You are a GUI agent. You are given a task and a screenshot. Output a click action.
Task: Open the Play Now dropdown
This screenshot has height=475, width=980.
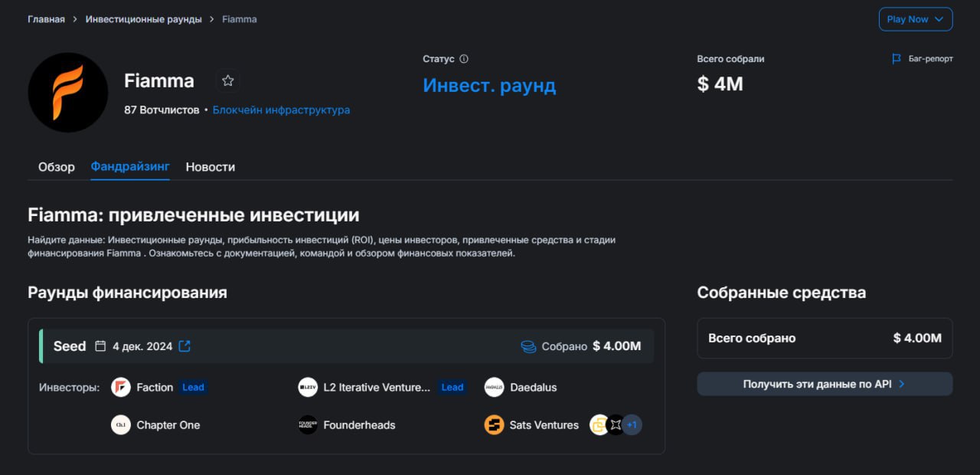point(916,19)
